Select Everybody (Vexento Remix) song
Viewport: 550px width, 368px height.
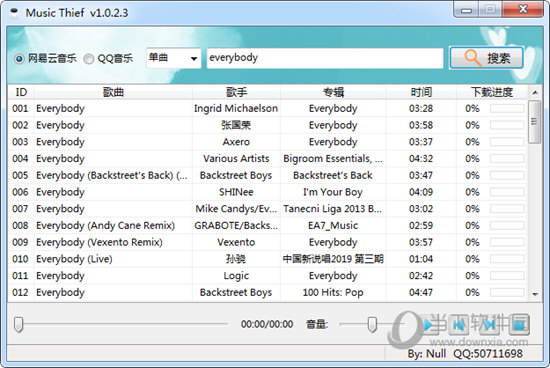(x=267, y=242)
